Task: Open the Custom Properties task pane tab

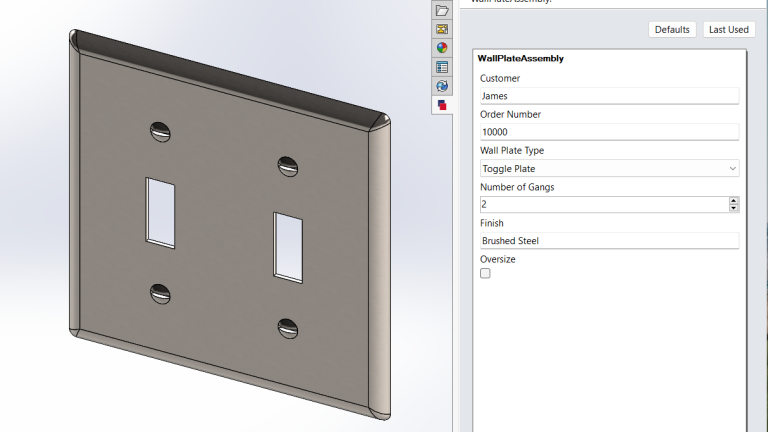Action: pos(442,67)
